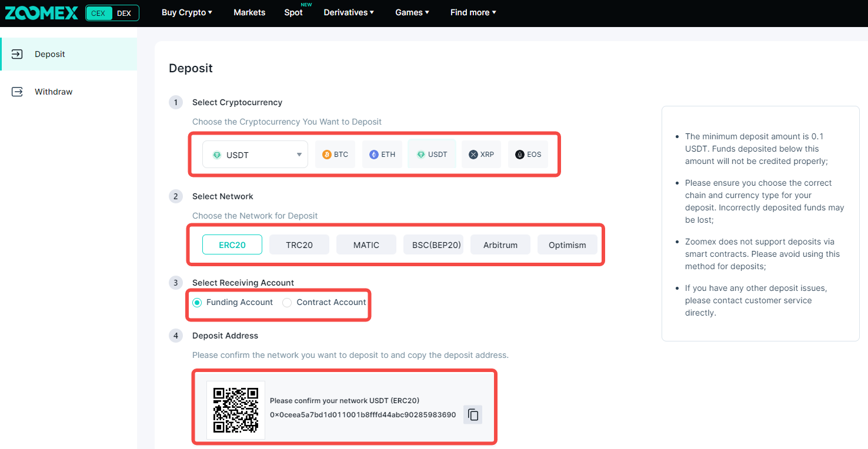Viewport: 868px width, 449px height.
Task: Open the Deposit page from the sidebar
Action: (x=50, y=53)
